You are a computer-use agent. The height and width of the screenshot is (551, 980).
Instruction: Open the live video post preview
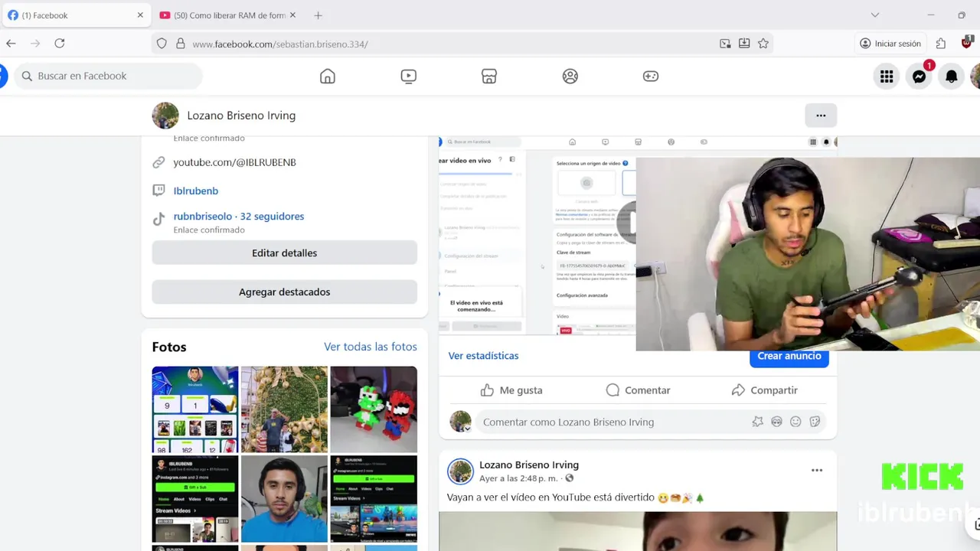pyautogui.click(x=537, y=236)
